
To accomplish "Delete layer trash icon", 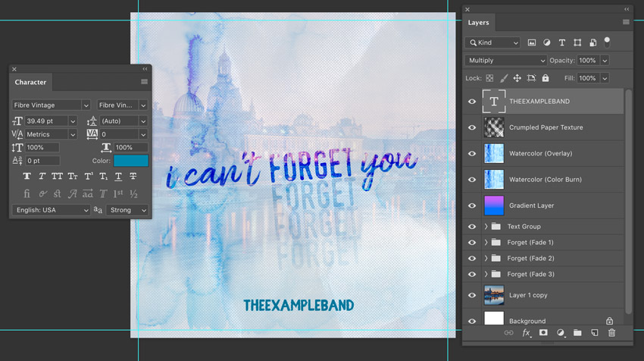I will tap(612, 333).
